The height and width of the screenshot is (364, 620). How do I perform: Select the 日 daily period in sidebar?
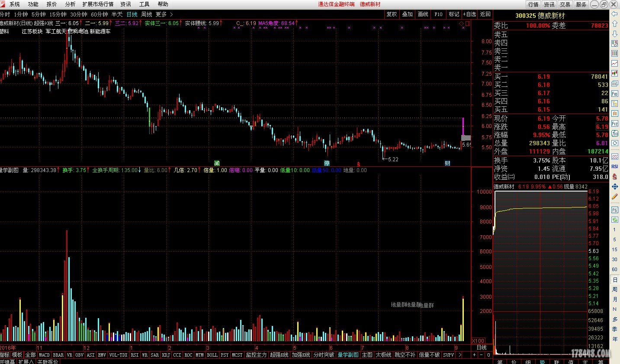coord(614,280)
